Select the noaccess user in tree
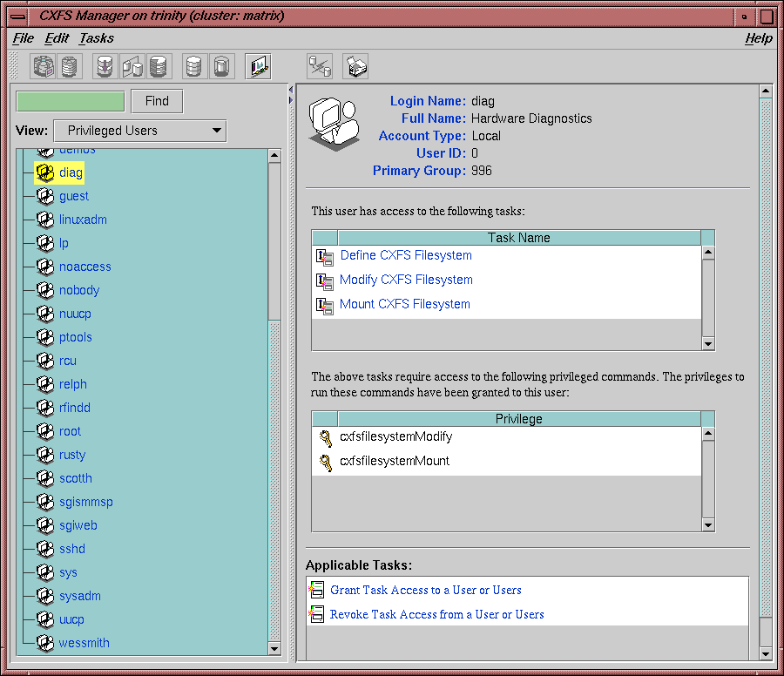Viewport: 784px width, 676px height. (x=85, y=267)
